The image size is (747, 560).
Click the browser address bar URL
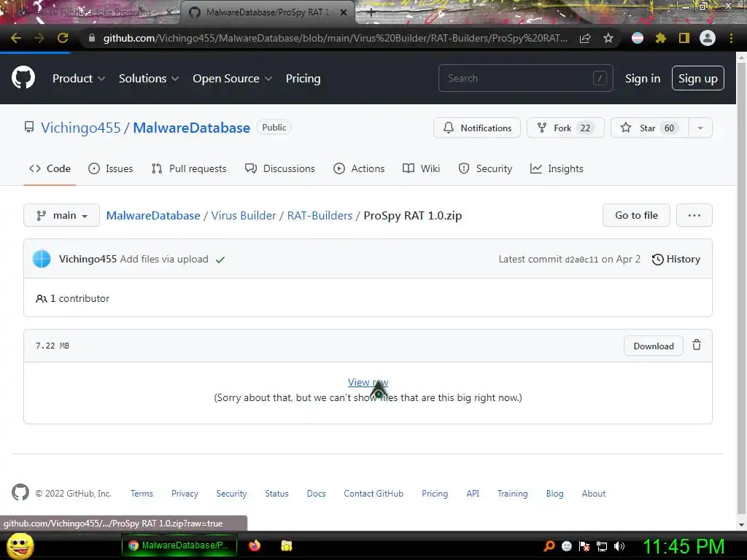coord(335,38)
